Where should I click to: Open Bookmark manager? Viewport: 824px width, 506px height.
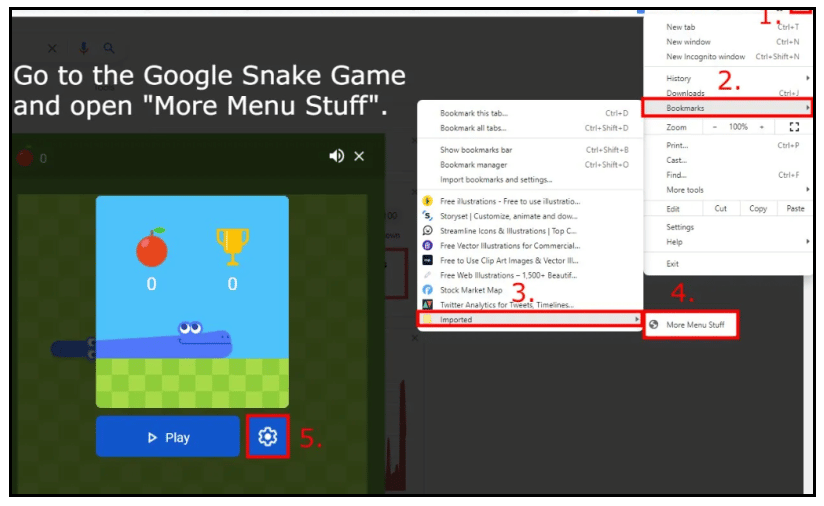pyautogui.click(x=474, y=165)
